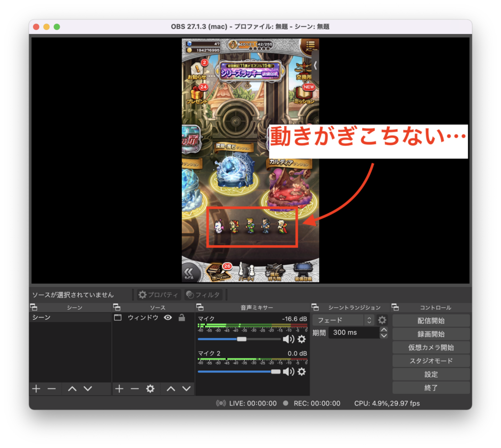The width and height of the screenshot is (501, 448).
Task: Undock the コントロール panel
Action: pyautogui.click(x=395, y=307)
